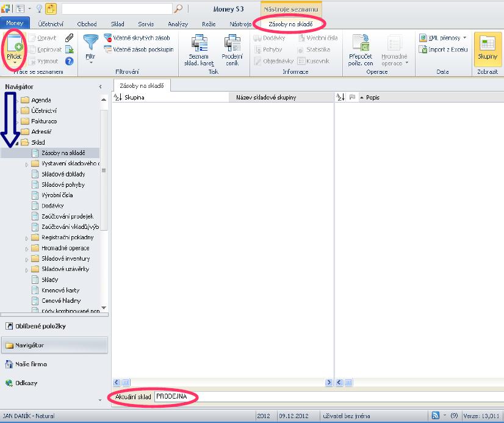Expand the Registrační pokladny folder arrow
The image size is (504, 423).
click(27, 238)
